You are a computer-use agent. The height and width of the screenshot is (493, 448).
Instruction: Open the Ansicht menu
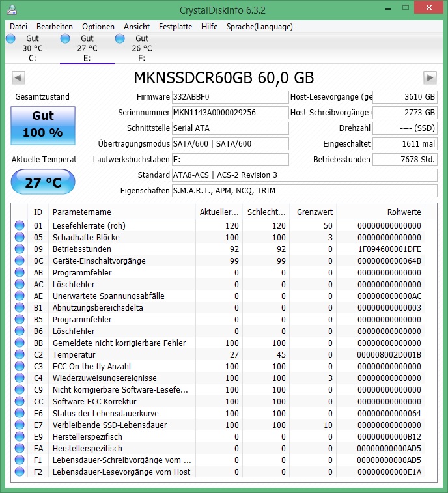137,27
